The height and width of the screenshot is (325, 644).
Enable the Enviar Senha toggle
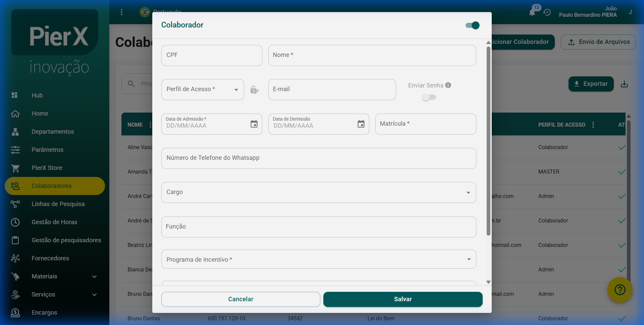tap(429, 97)
